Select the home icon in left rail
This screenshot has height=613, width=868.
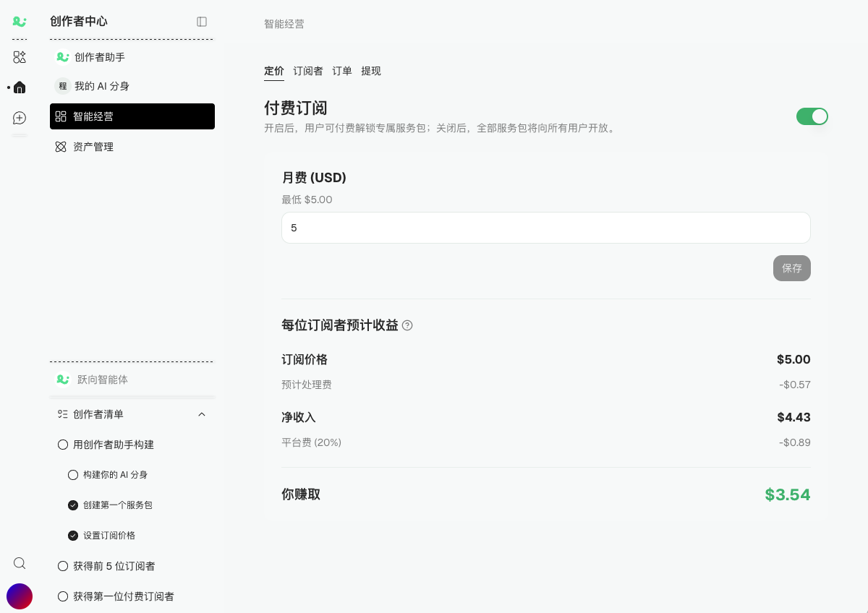[x=20, y=87]
